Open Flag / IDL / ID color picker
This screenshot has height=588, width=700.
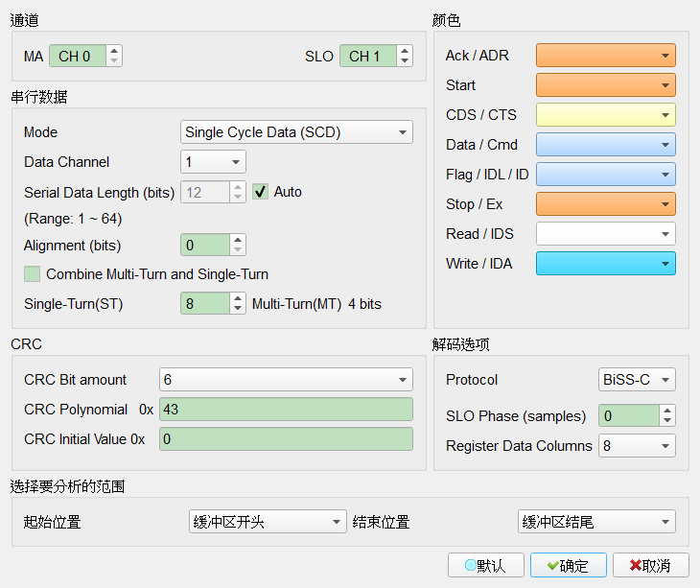tap(605, 175)
